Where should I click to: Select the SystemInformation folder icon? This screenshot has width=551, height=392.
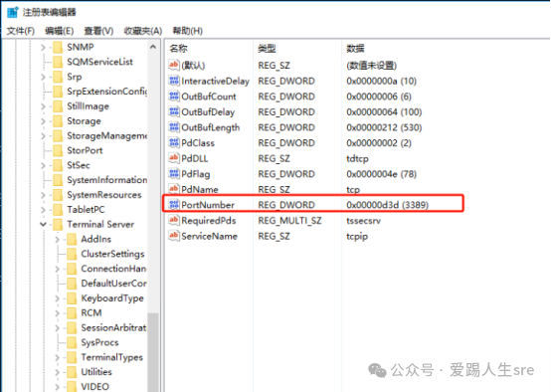click(58, 180)
